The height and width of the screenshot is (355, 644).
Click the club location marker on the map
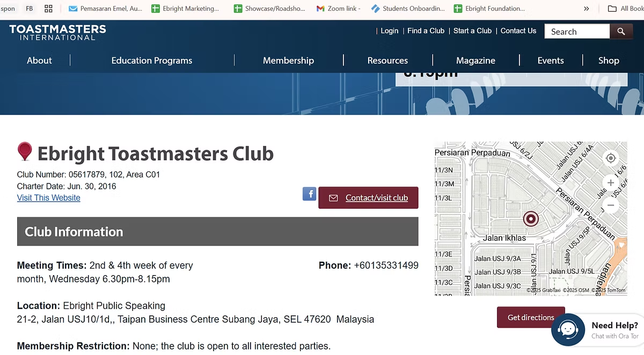[531, 218]
